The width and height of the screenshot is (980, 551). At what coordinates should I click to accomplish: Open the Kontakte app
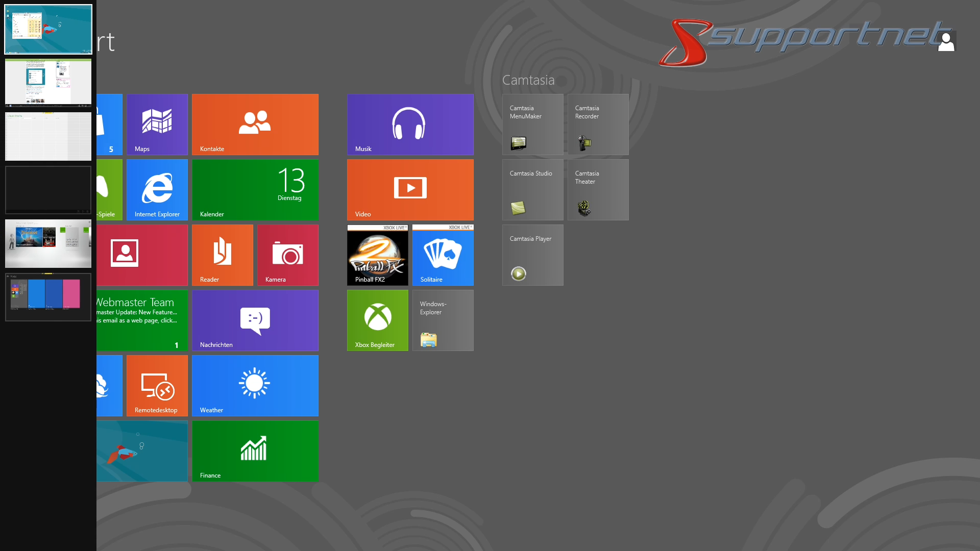(255, 124)
